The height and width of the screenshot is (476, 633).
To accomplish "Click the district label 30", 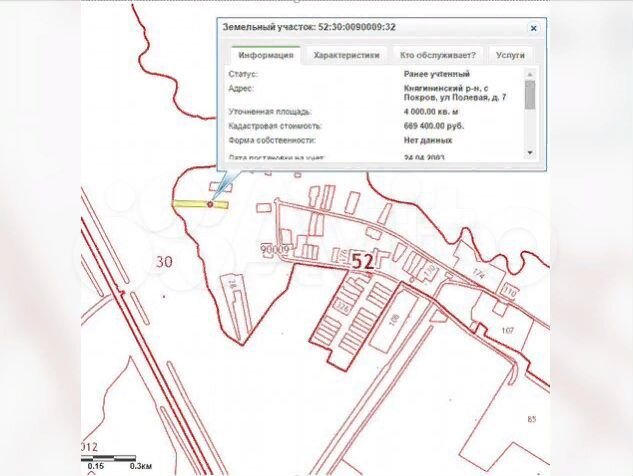I will [x=164, y=261].
